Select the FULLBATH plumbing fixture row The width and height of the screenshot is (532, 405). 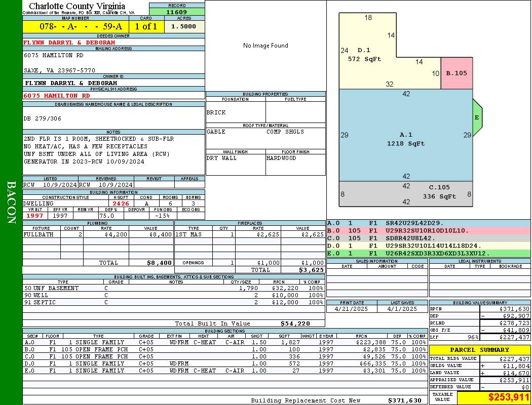pos(98,234)
